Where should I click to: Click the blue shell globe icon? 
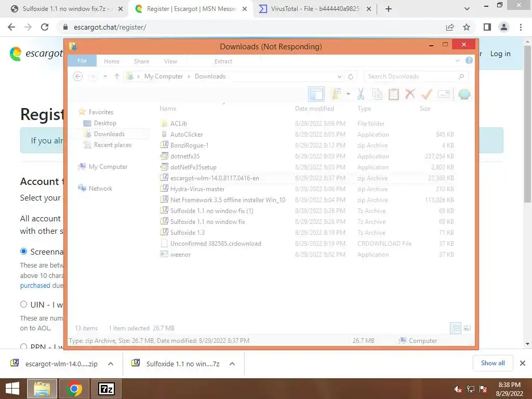click(x=464, y=94)
